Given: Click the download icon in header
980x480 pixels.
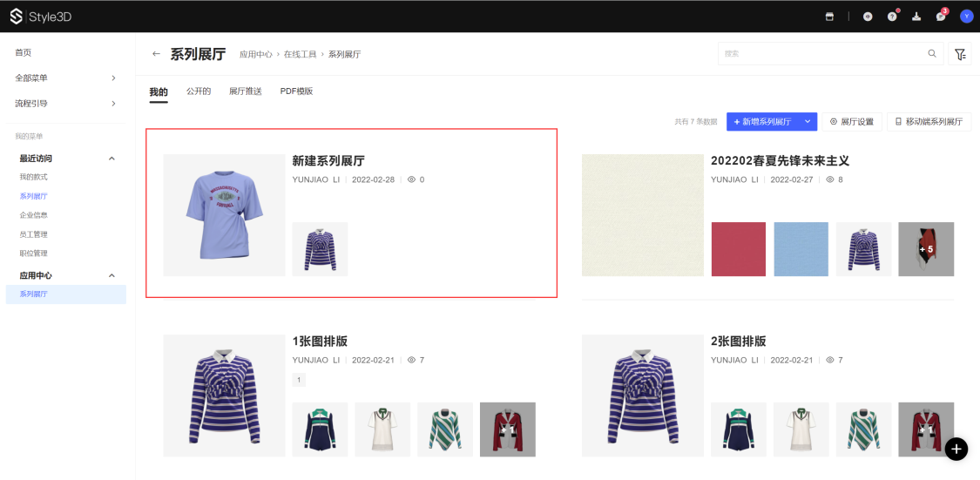Looking at the screenshot, I should click(916, 17).
